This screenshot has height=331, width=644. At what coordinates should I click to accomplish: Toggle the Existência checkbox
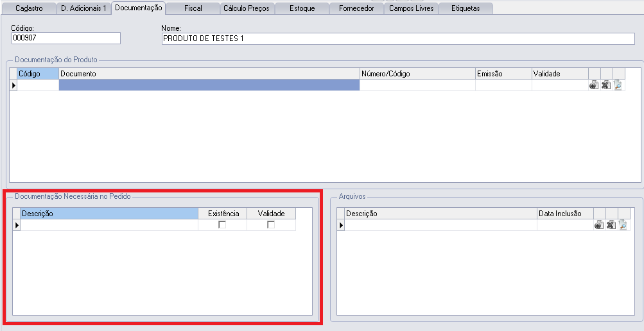(222, 225)
